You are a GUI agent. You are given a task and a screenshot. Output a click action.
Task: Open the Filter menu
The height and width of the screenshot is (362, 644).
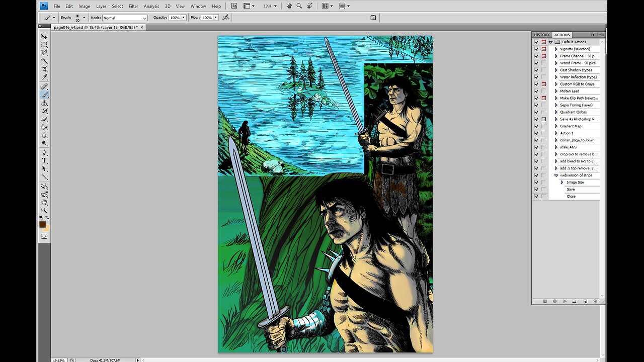point(133,6)
